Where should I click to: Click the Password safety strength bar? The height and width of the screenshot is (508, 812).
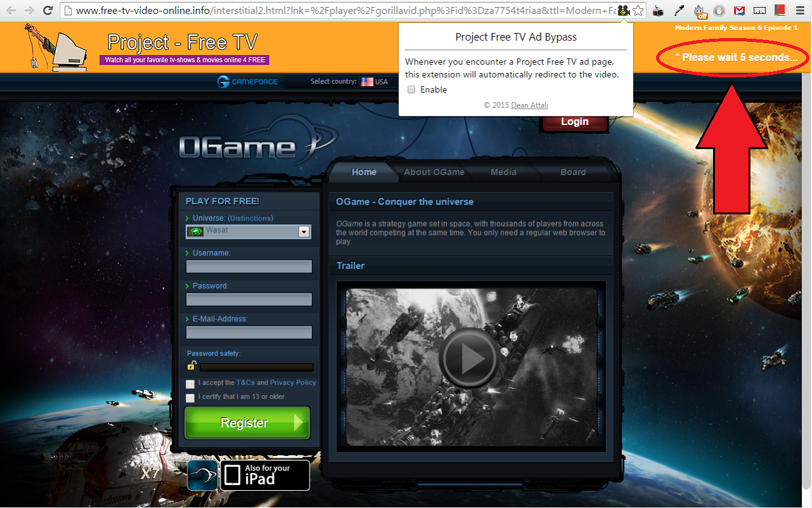click(257, 367)
